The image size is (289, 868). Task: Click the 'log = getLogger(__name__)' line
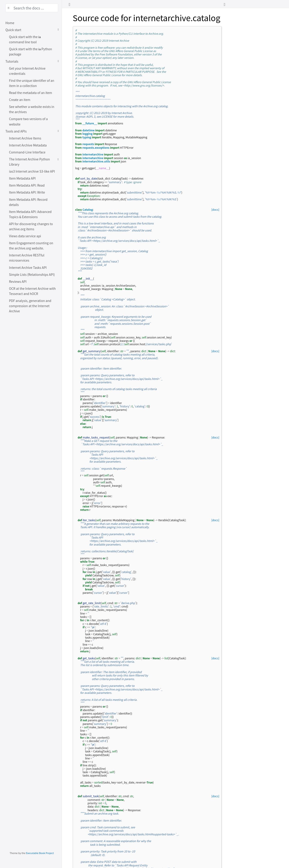click(93, 168)
